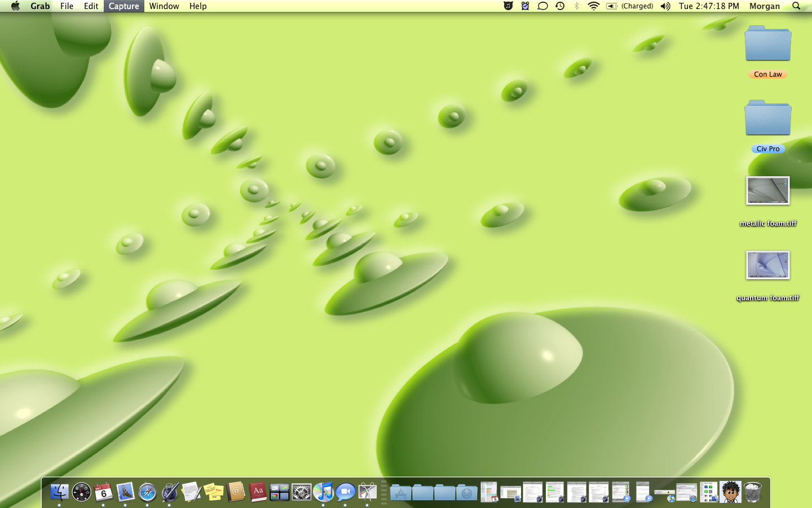Launch the Safari compass icon in the Dock

147,492
